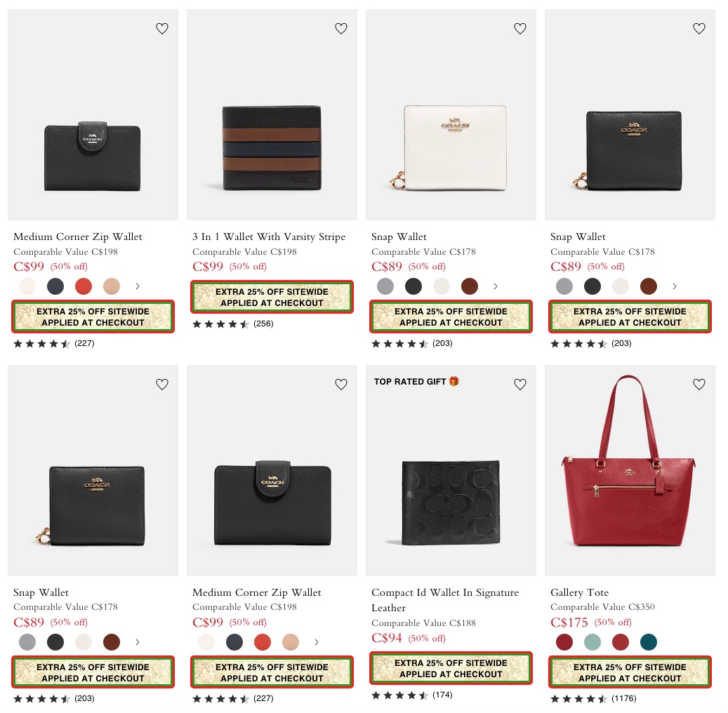This screenshot has width=728, height=713.
Task: Select the gray swatch under the white Snap Wallet
Action: click(385, 286)
